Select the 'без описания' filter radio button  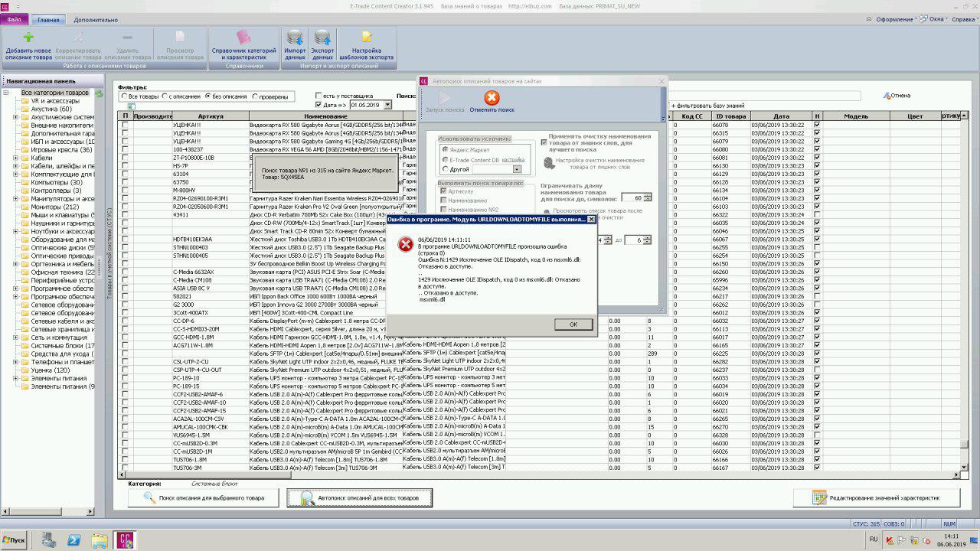tap(207, 96)
